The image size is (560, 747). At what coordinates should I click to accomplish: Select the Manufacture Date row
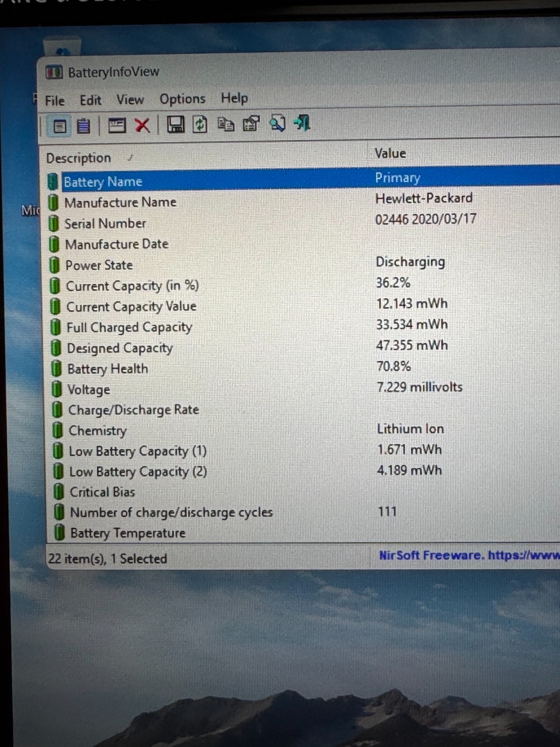[x=303, y=243]
